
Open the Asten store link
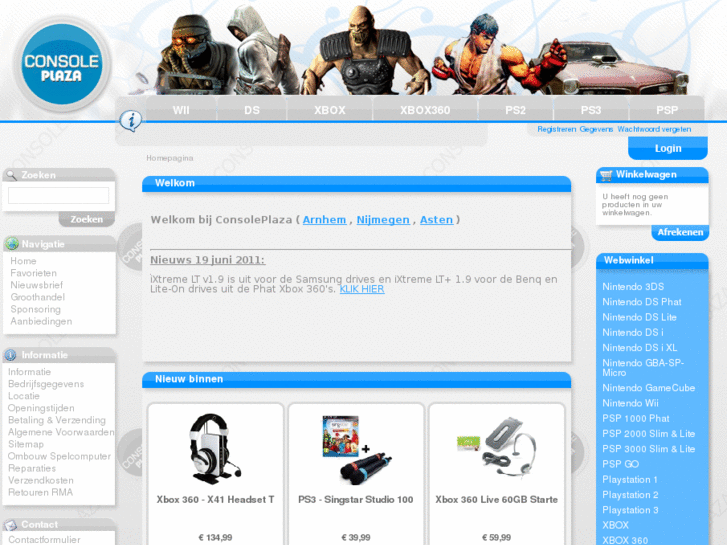(x=436, y=219)
